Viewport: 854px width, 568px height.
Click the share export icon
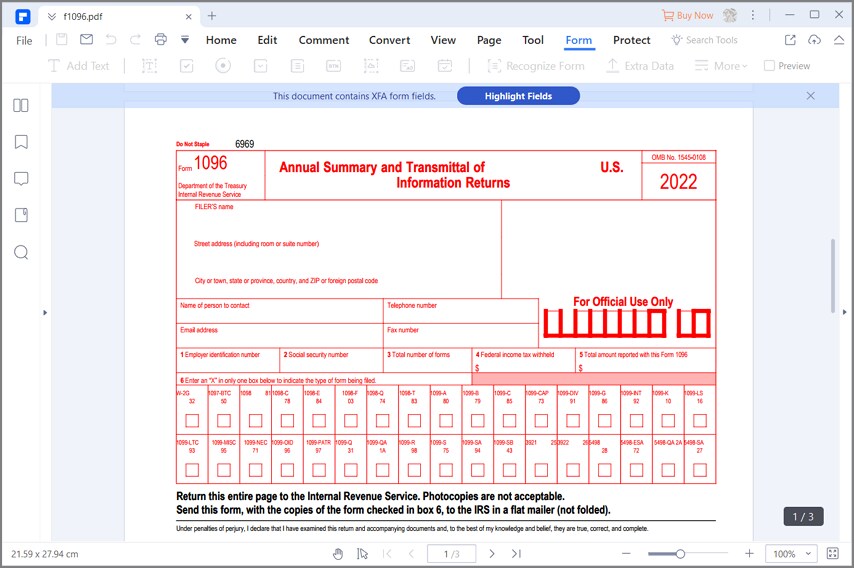tap(790, 40)
